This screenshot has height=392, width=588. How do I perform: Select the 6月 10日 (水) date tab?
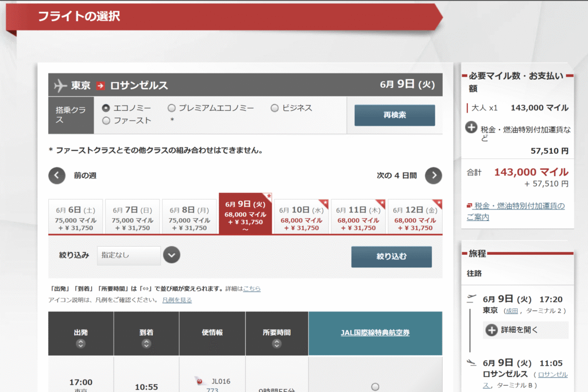301,216
